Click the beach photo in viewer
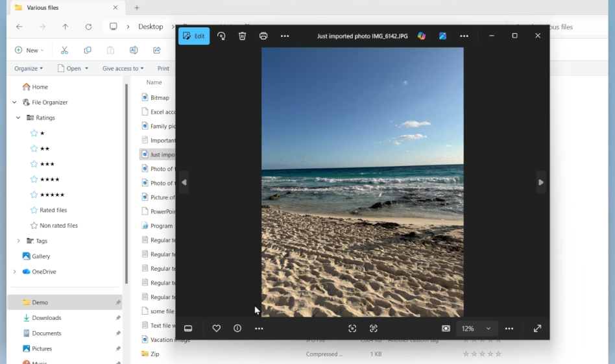The width and height of the screenshot is (615, 364). click(363, 182)
